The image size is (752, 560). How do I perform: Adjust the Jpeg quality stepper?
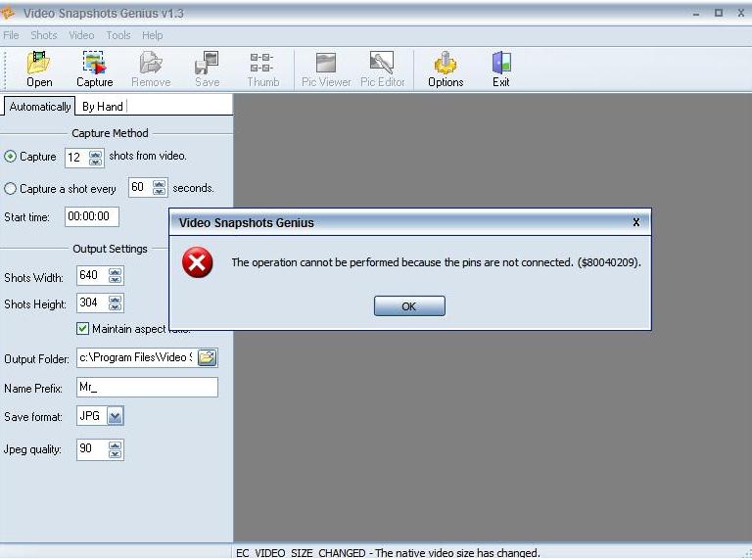coord(116,449)
